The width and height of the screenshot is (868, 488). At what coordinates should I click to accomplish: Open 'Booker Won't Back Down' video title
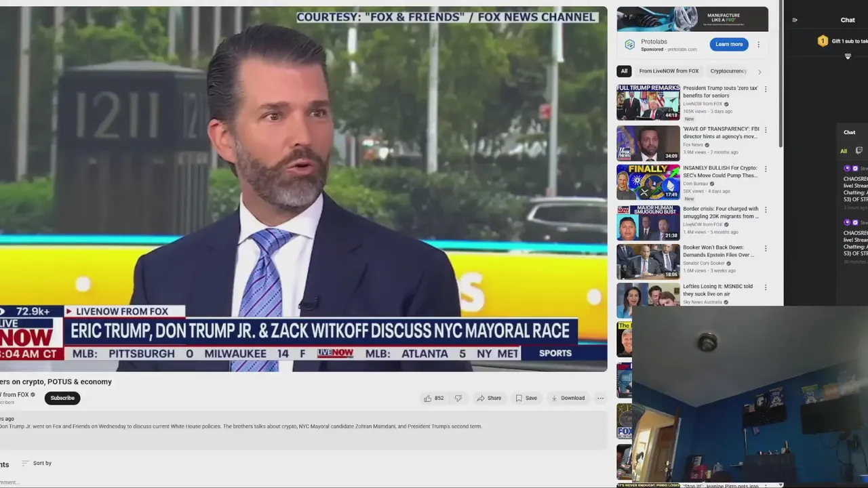719,251
